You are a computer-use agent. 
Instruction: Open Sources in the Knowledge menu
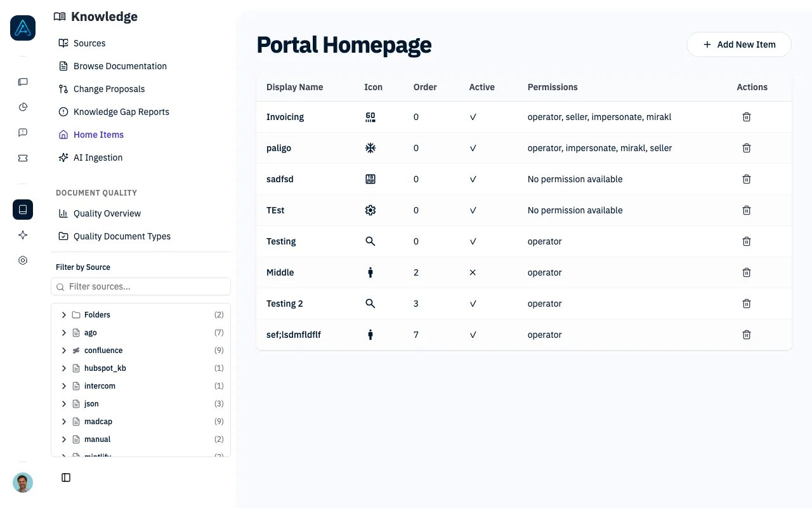coord(89,43)
